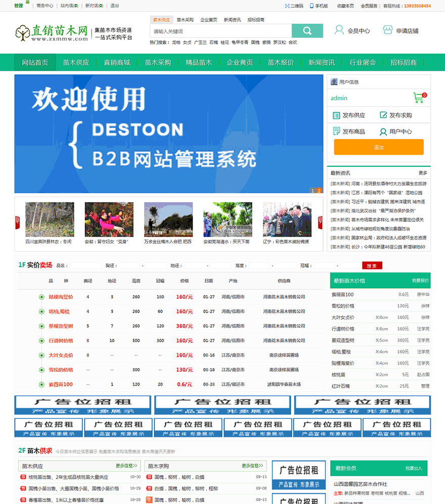Click the 用户中心 person icon
This screenshot has height=504, width=445.
point(383,132)
